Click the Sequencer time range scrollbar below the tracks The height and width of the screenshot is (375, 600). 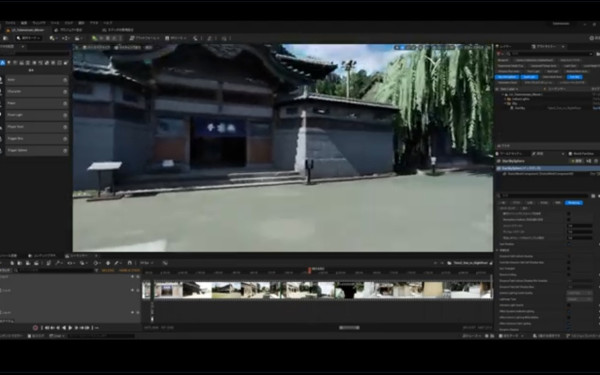pos(349,328)
